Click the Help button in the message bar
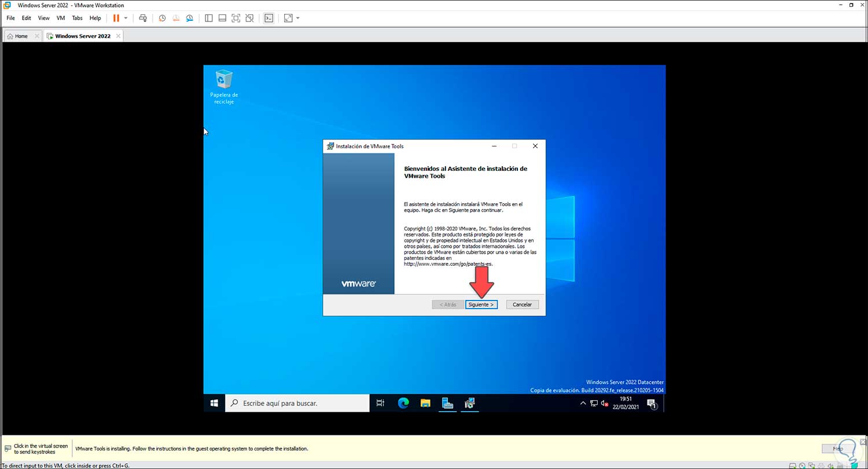 click(837, 448)
